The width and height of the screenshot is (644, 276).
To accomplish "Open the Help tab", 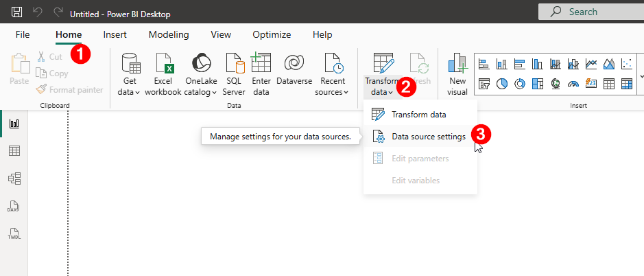I will click(x=322, y=34).
